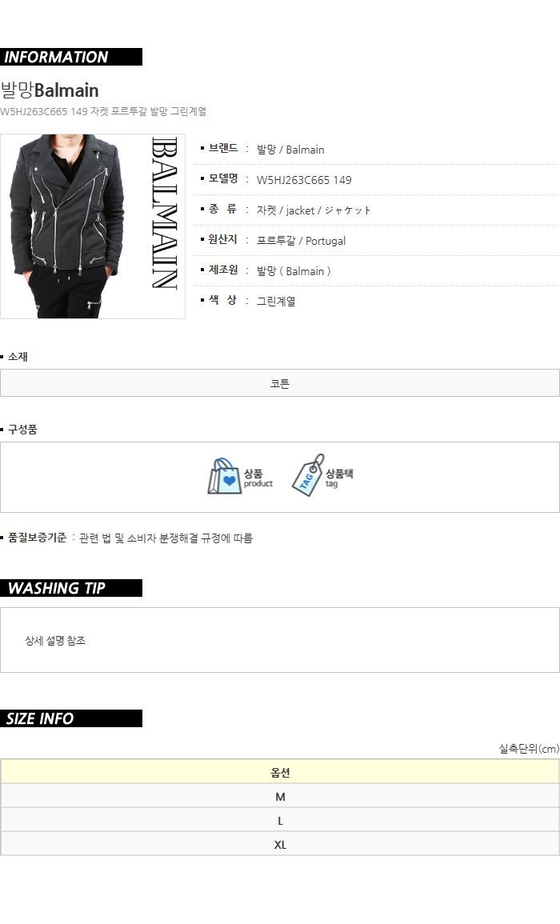Click the INFORMATION section header
The width and height of the screenshot is (560, 924).
(x=70, y=57)
